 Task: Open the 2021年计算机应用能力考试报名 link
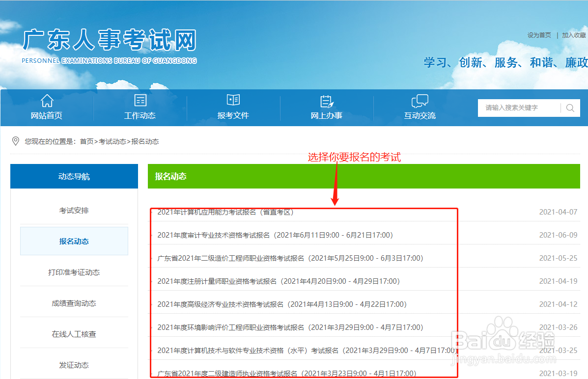click(226, 212)
